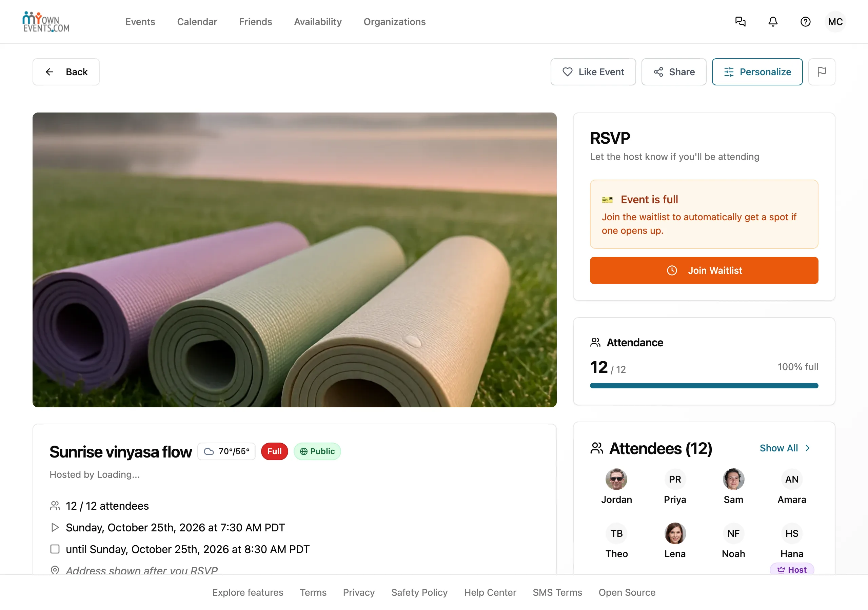Open the Safety Policy link
The height and width of the screenshot is (610, 868).
click(419, 592)
